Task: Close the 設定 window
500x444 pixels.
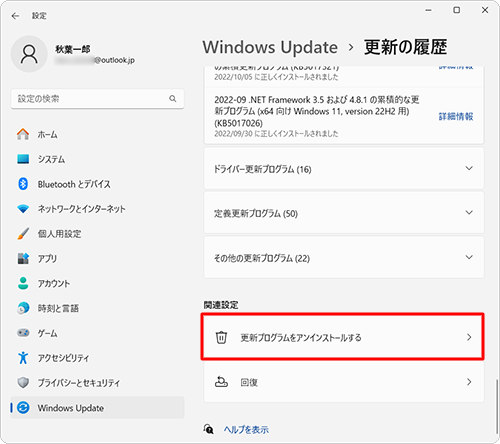Action: tap(485, 10)
